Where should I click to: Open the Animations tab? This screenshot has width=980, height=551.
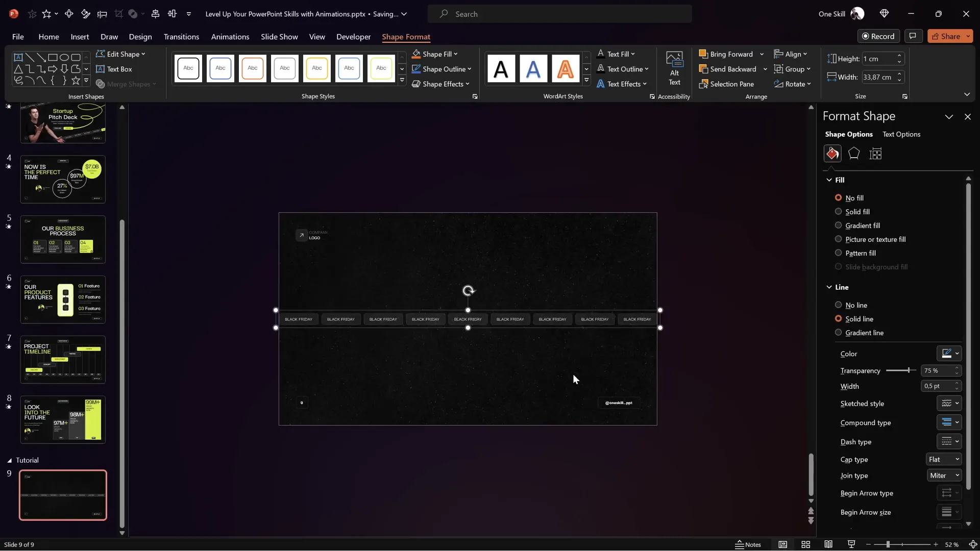click(x=230, y=37)
